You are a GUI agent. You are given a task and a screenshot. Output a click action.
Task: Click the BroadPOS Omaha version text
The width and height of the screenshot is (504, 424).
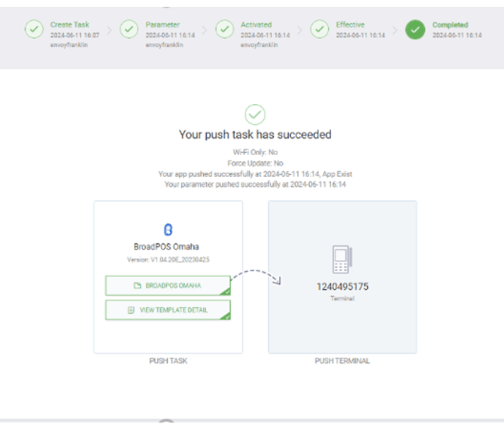(168, 260)
